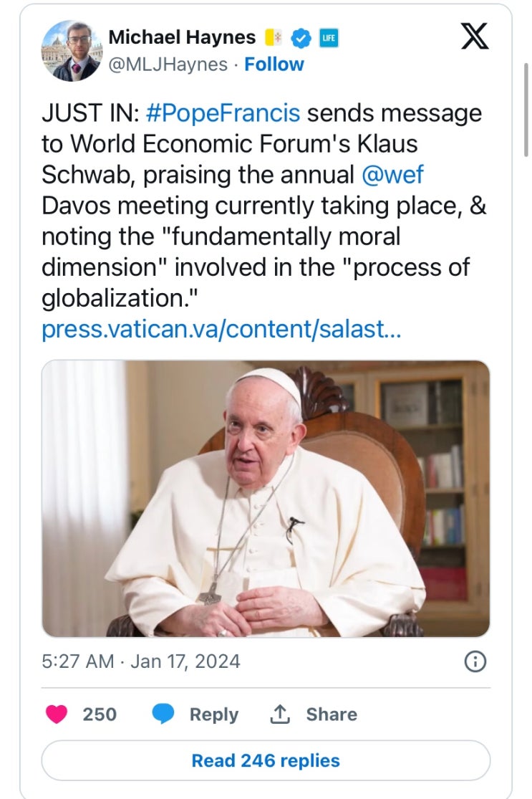The image size is (532, 799).
Task: Click the 5:27 AM Jan 17, 2024 timestamp
Action: point(141,661)
